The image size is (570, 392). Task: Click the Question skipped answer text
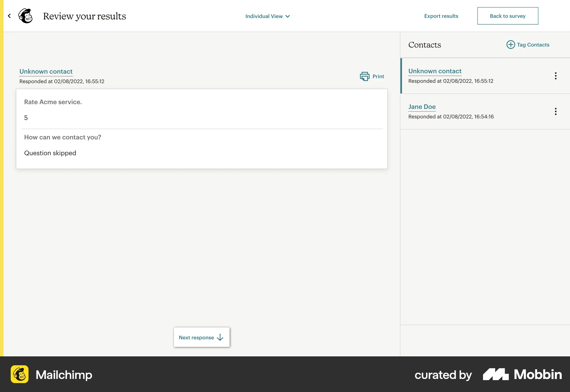(x=50, y=153)
